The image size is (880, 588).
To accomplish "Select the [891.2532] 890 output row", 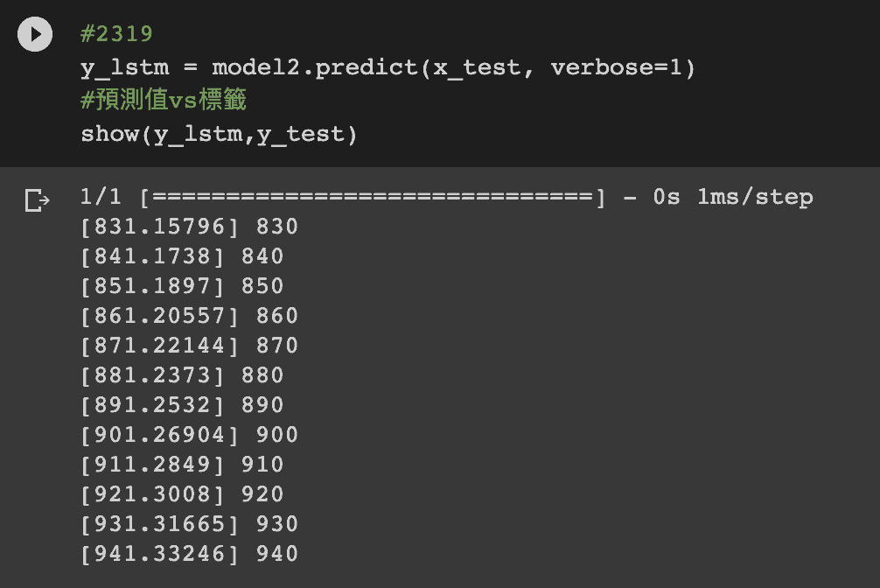I will [x=182, y=405].
